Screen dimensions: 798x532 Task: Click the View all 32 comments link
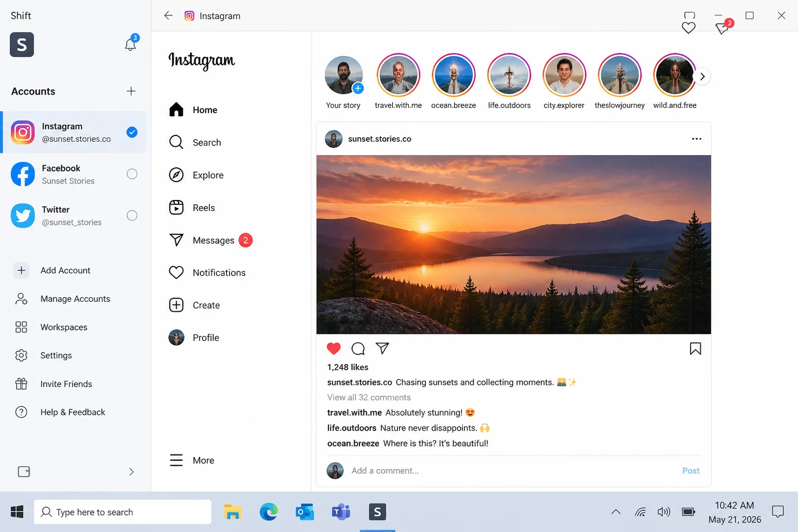(x=369, y=397)
